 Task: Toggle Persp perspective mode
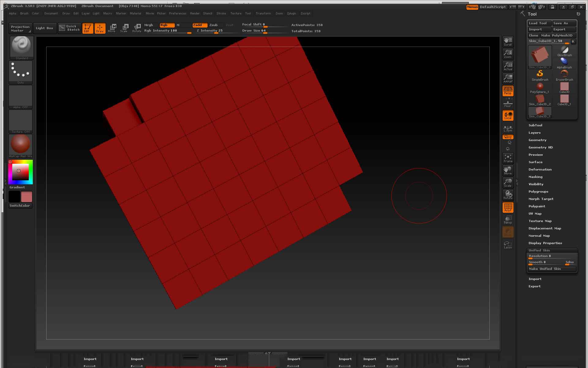pyautogui.click(x=508, y=90)
